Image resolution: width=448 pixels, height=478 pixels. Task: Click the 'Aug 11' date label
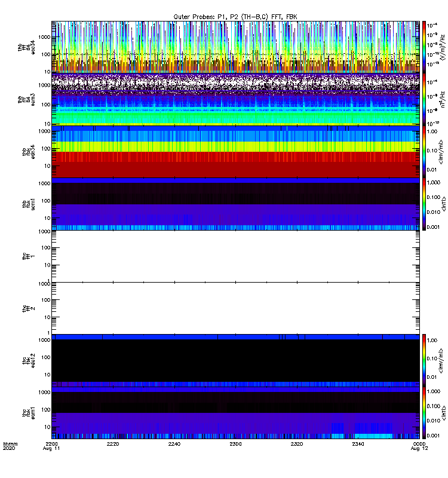[x=51, y=449]
